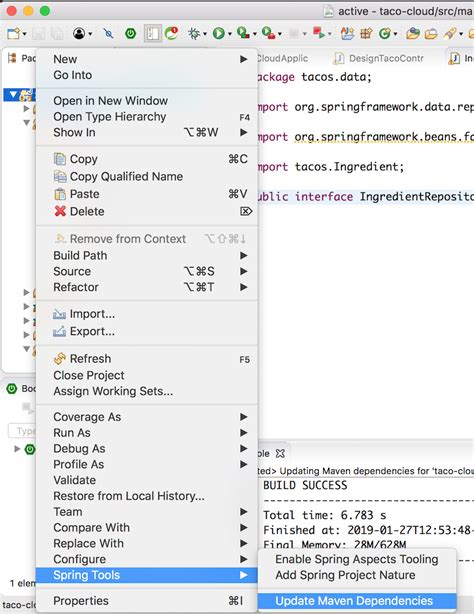Click the Boot Dashboard view icon
This screenshot has width=474, height=614.
tap(12, 388)
